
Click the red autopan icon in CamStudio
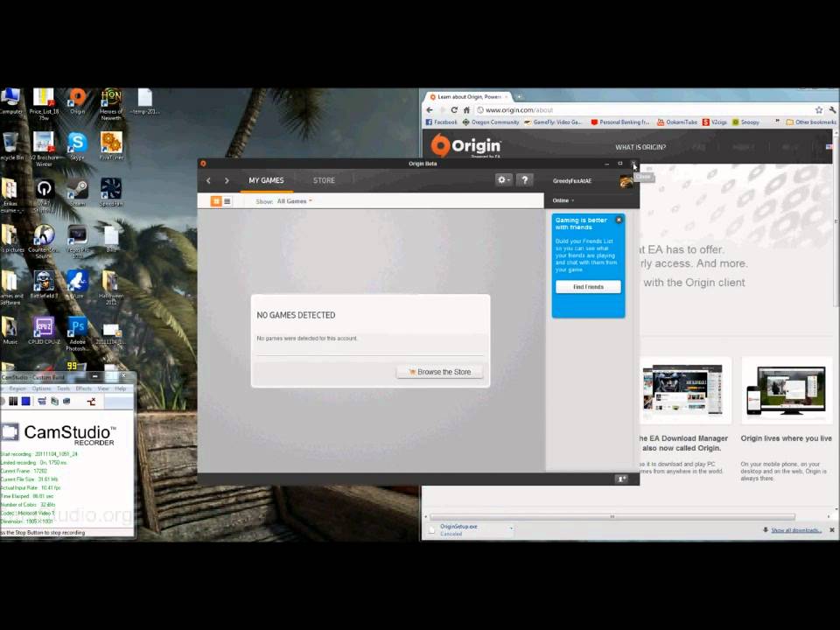click(x=91, y=402)
